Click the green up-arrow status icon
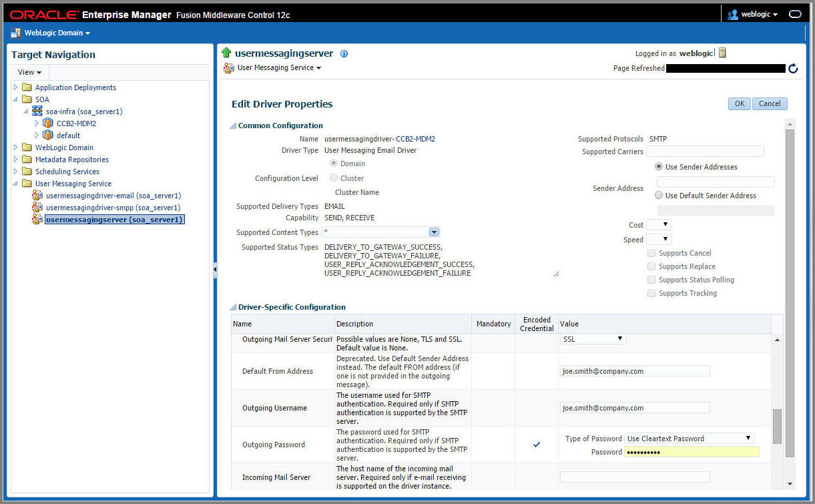The height and width of the screenshot is (504, 815). point(226,53)
